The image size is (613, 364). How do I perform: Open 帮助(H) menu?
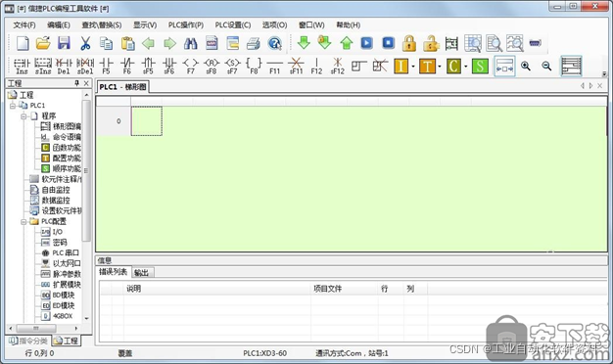[x=348, y=25]
